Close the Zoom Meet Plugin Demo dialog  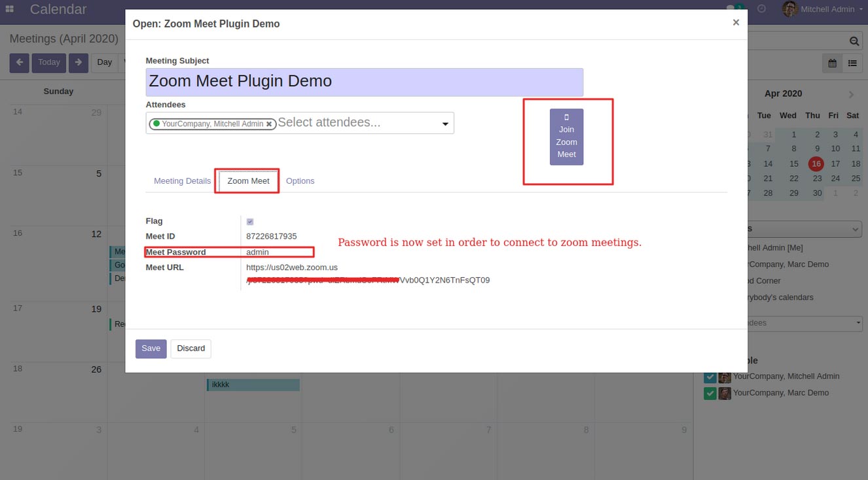(736, 22)
